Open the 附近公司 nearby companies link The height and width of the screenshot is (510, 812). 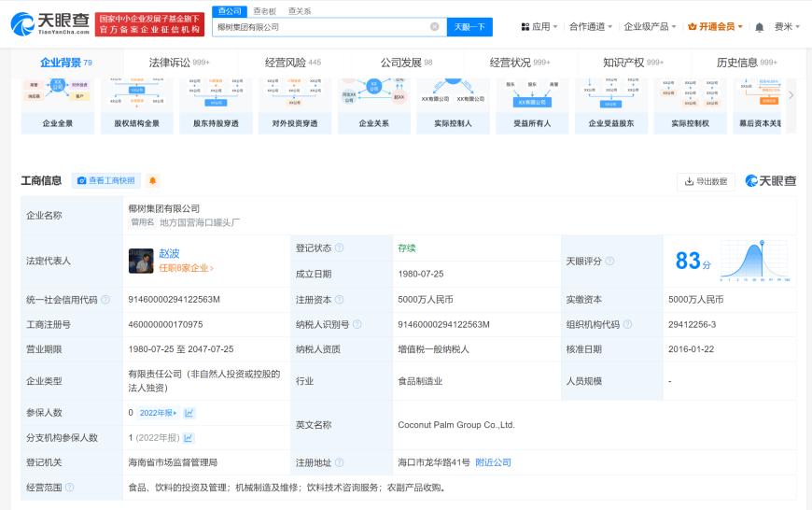tap(493, 462)
